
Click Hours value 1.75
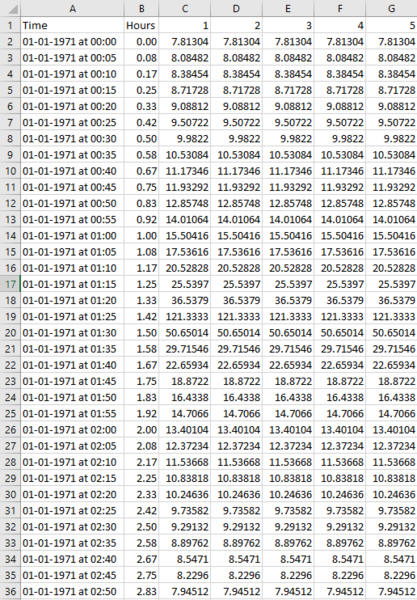point(141,381)
